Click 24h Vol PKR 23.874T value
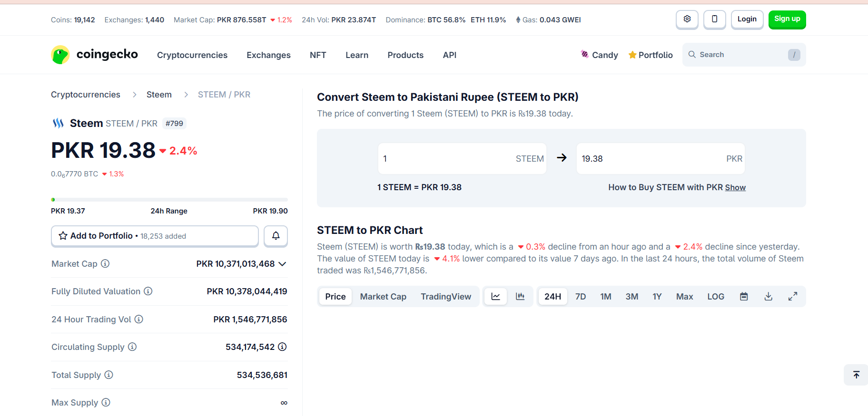868x416 pixels. tap(354, 20)
